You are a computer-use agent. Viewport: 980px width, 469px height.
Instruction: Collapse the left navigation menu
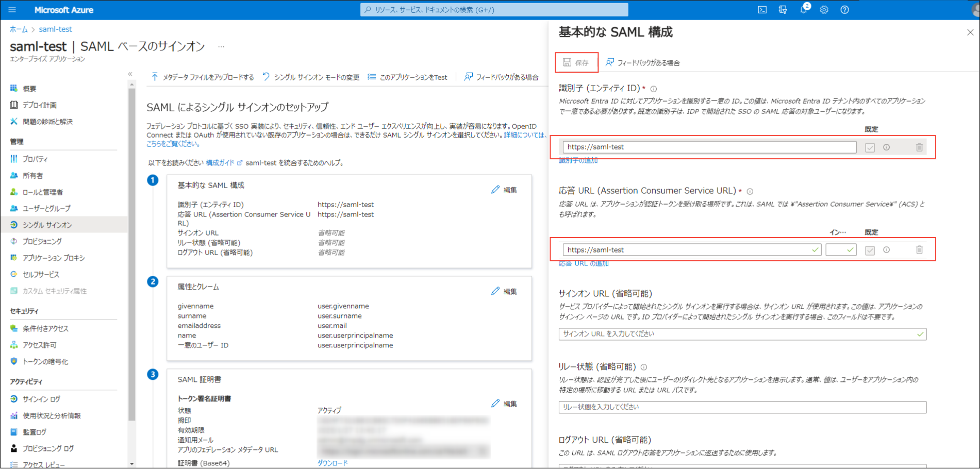tap(130, 74)
